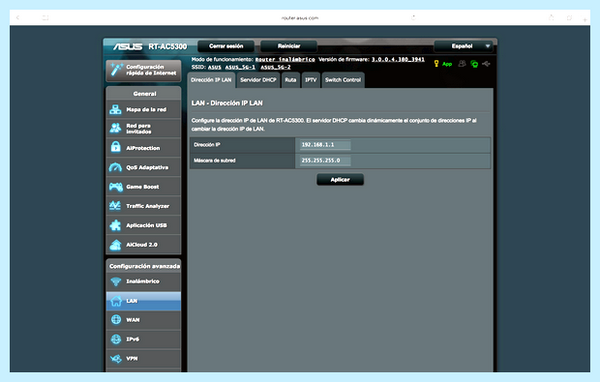Open Aplicación USB menu item
This screenshot has width=600, height=382.
[x=143, y=225]
